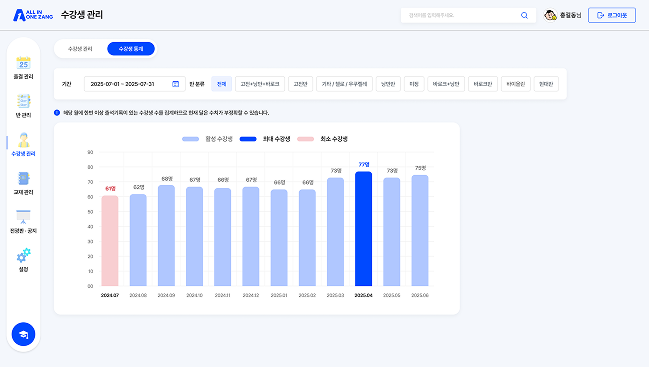
Task: Select the 현대반 filter chip
Action: point(546,84)
